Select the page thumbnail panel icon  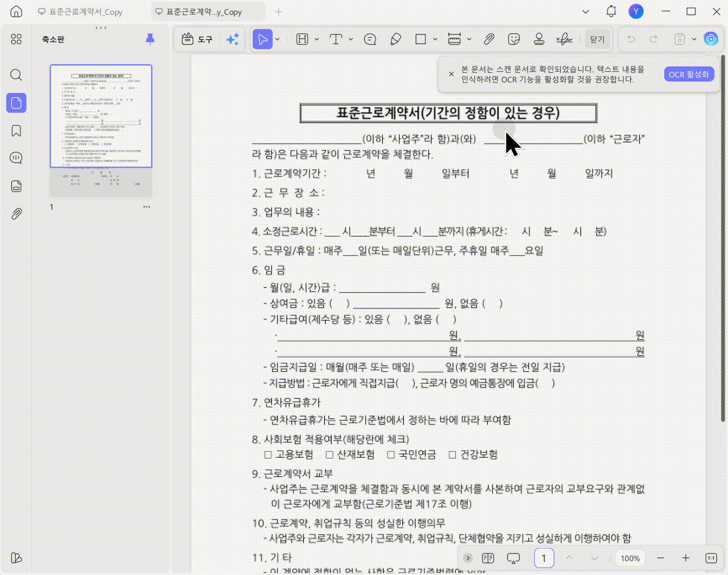(x=16, y=103)
